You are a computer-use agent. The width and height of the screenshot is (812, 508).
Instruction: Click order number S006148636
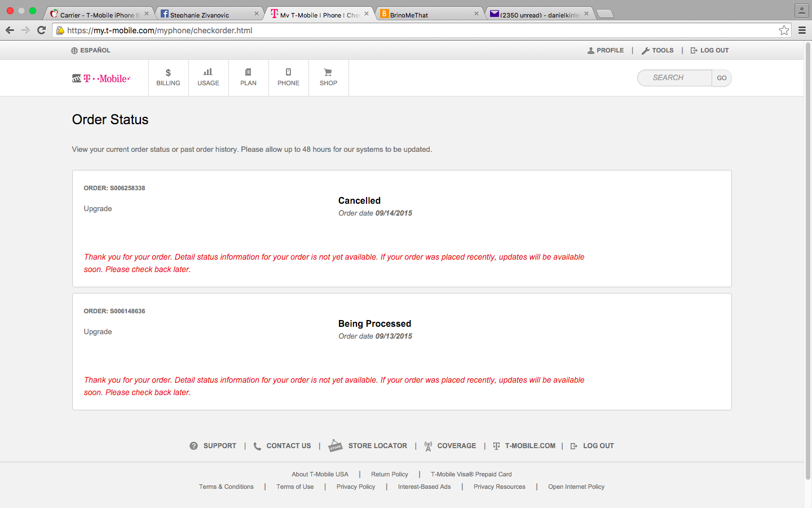point(127,311)
